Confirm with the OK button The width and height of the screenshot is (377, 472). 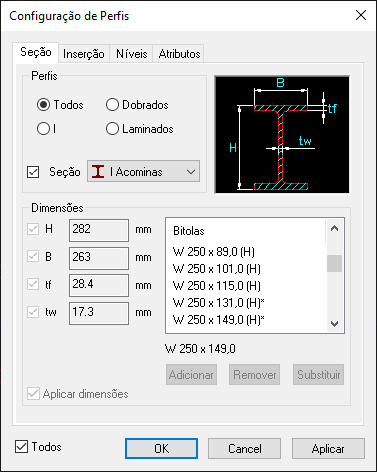tap(161, 449)
